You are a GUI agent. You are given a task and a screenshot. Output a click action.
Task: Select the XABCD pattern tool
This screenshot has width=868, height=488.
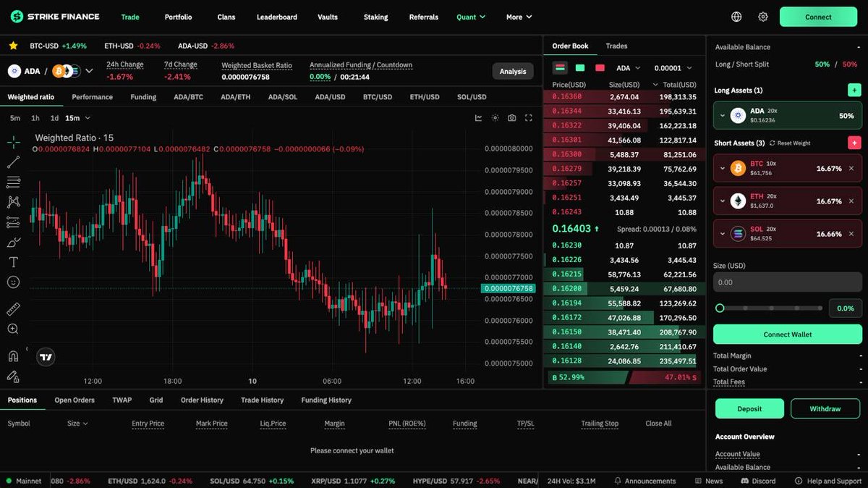pyautogui.click(x=13, y=202)
